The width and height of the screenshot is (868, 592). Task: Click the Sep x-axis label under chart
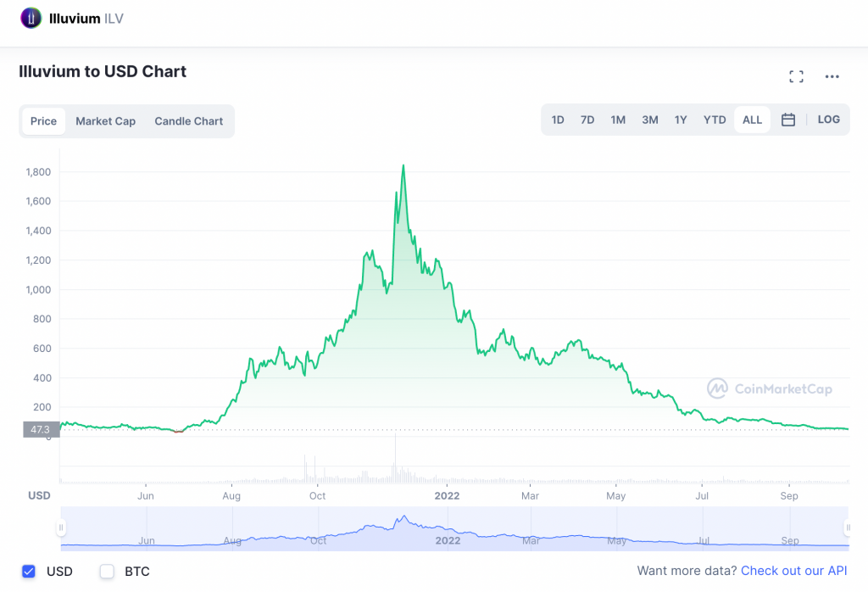point(789,495)
